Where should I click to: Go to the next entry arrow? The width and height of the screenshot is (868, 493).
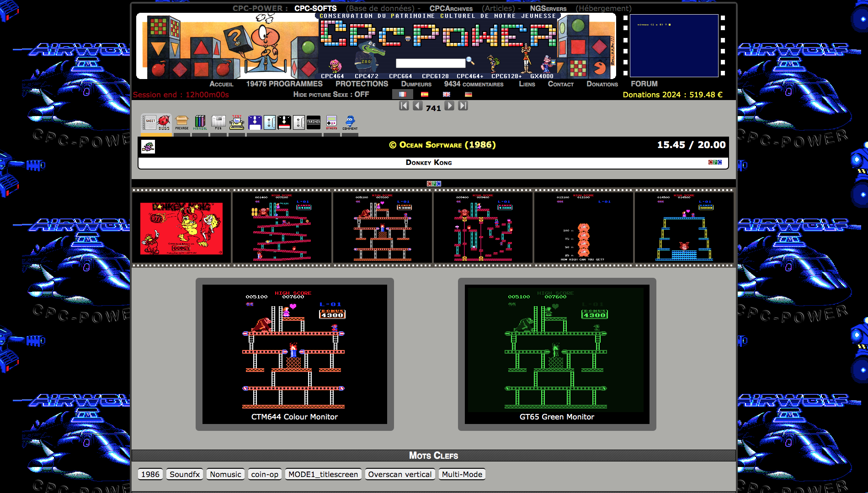[450, 106]
